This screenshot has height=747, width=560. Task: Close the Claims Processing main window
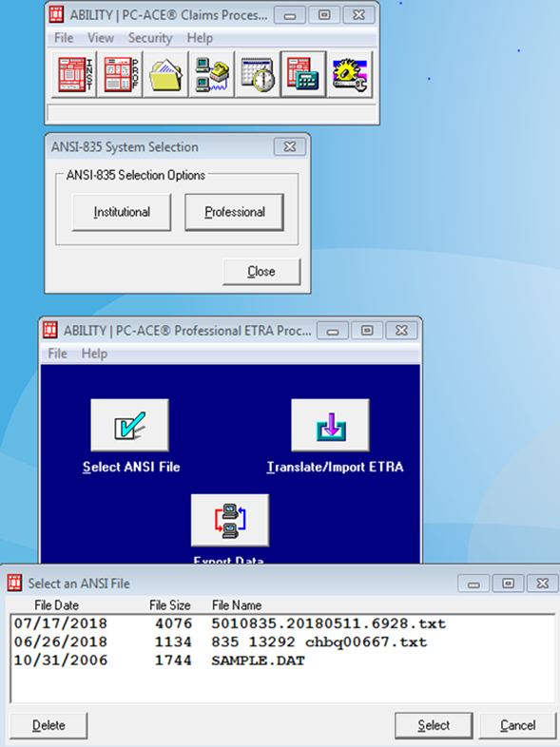tap(358, 15)
